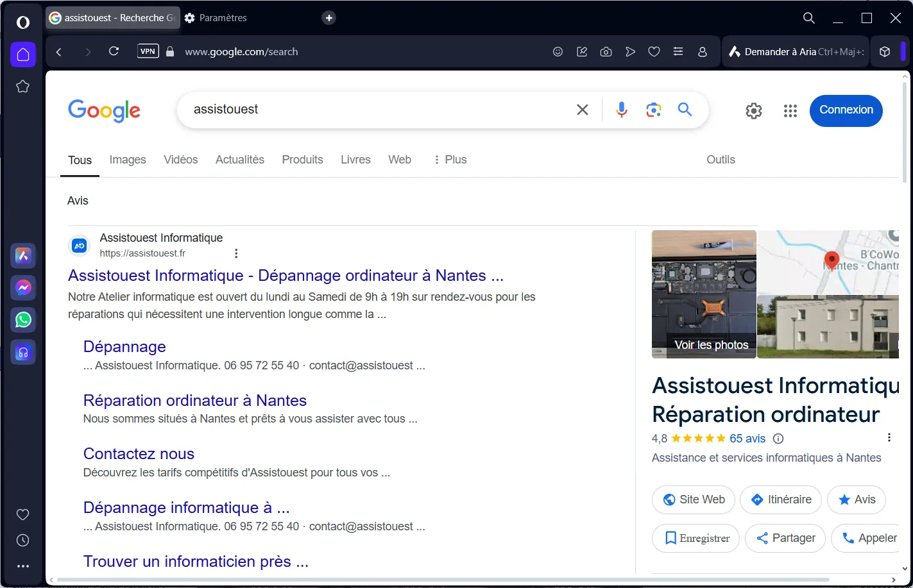This screenshot has width=913, height=588.
Task: Switch to the Vidéos search tab
Action: coord(180,160)
